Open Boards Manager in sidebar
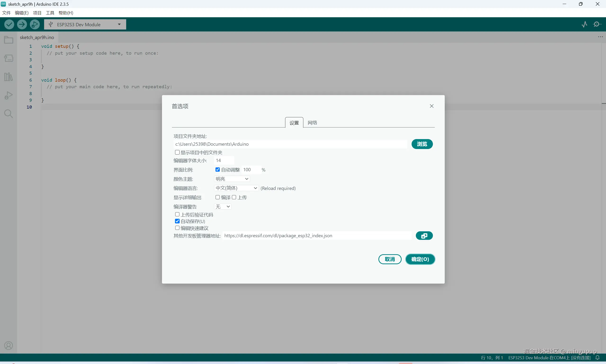The width and height of the screenshot is (606, 364). 9,58
